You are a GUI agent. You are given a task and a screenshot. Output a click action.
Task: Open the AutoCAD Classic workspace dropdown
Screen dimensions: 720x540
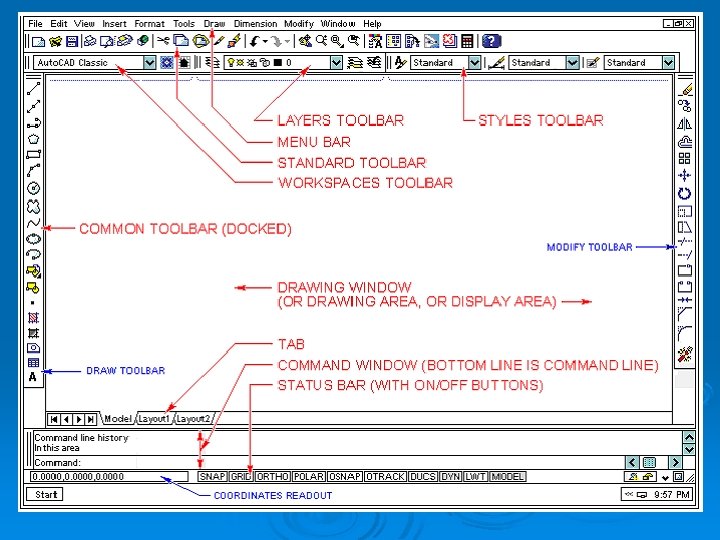click(150, 62)
